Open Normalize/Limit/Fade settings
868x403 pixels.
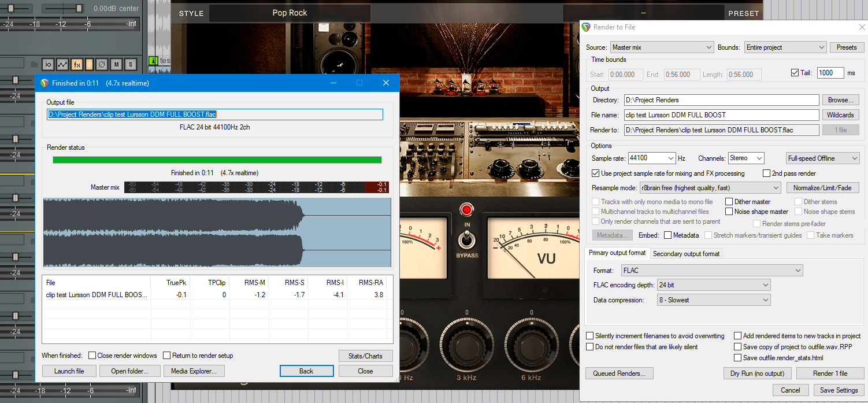[x=822, y=188]
